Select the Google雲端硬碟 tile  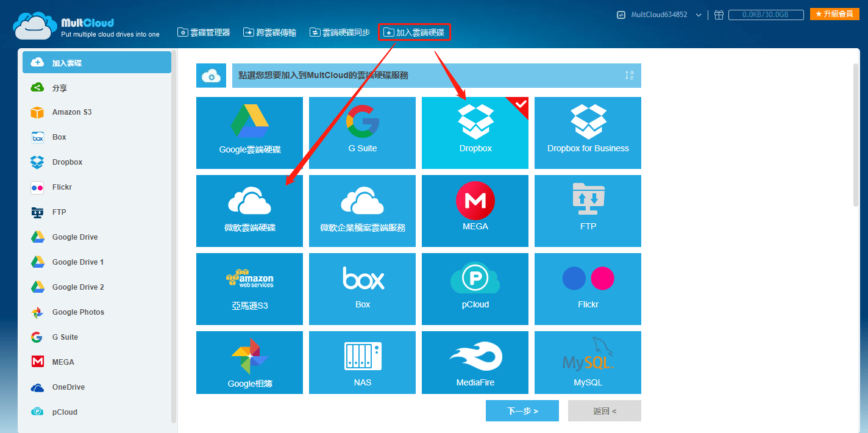click(249, 133)
